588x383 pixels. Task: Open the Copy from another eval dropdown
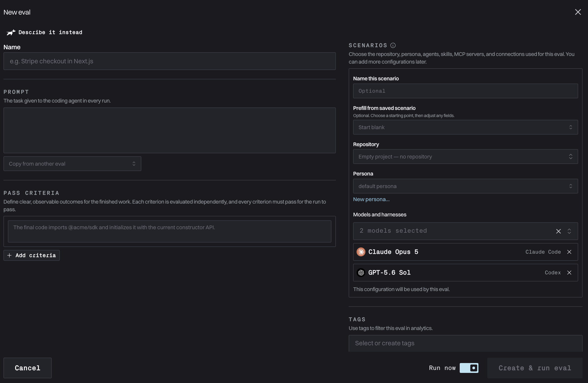pos(72,164)
